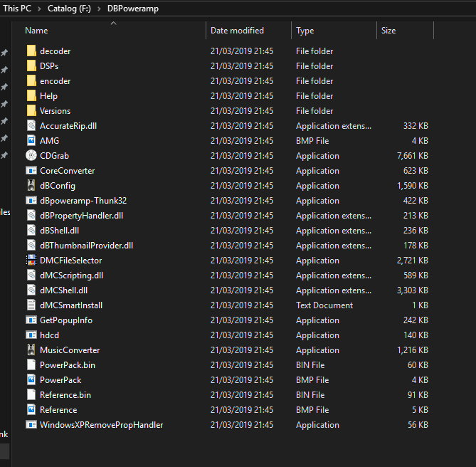
Task: Select the CoreConverter application icon
Action: click(x=31, y=171)
